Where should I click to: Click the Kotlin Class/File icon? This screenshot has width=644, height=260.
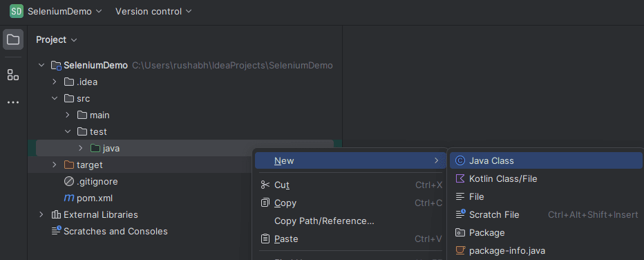460,178
